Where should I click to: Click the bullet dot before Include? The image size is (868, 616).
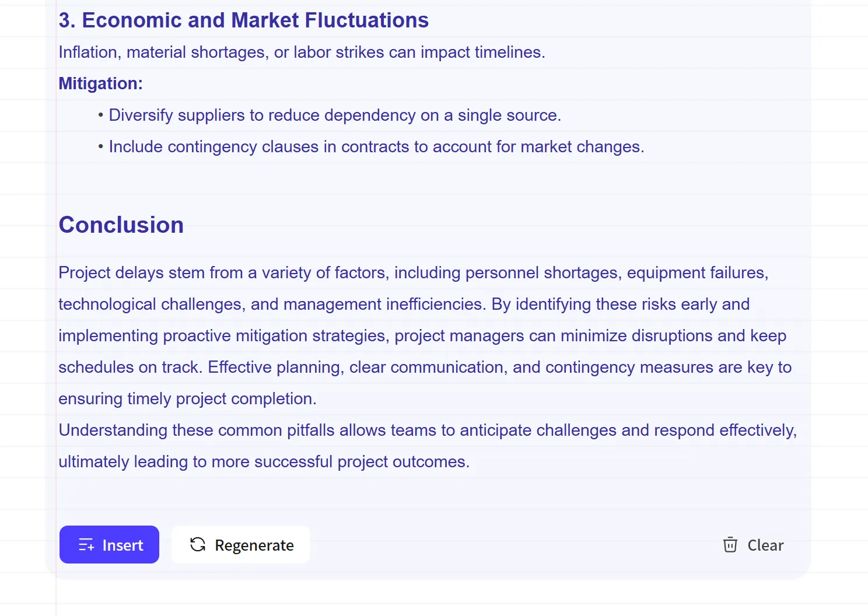click(x=101, y=146)
